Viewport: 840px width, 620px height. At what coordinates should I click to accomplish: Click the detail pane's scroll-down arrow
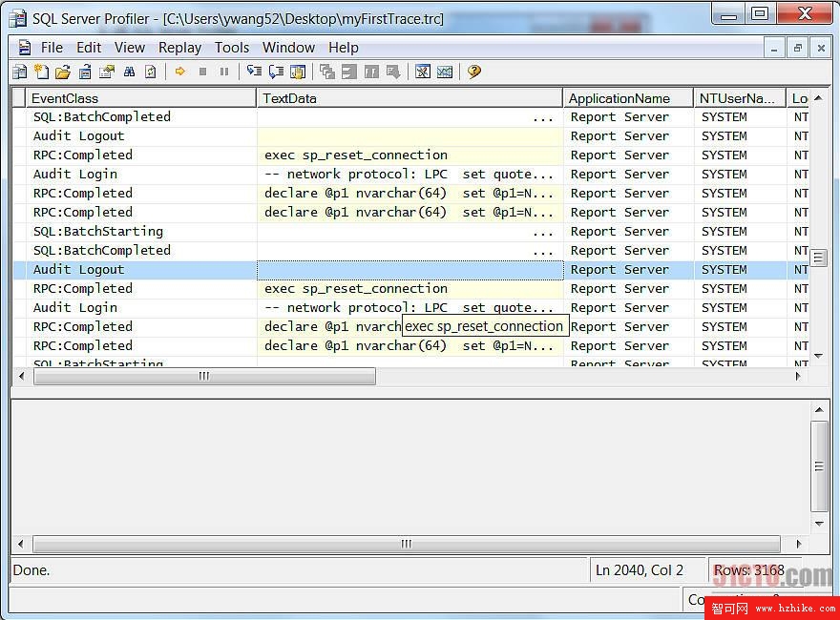(819, 524)
